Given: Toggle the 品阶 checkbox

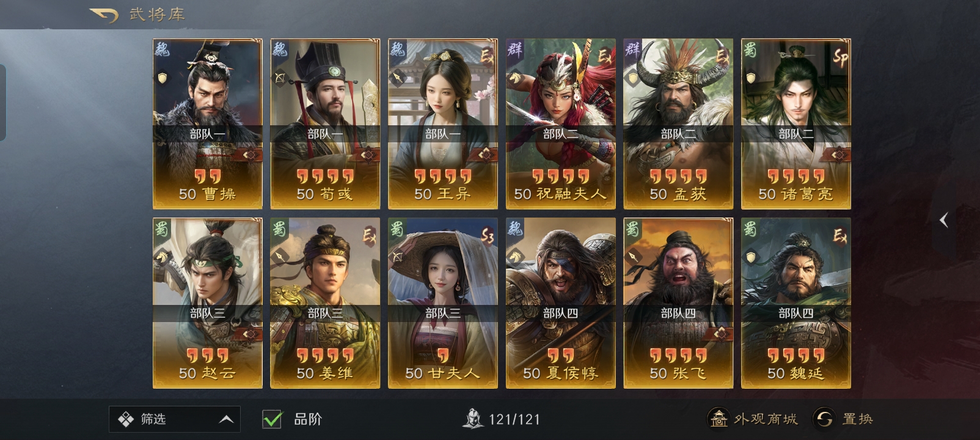Looking at the screenshot, I should [x=272, y=419].
